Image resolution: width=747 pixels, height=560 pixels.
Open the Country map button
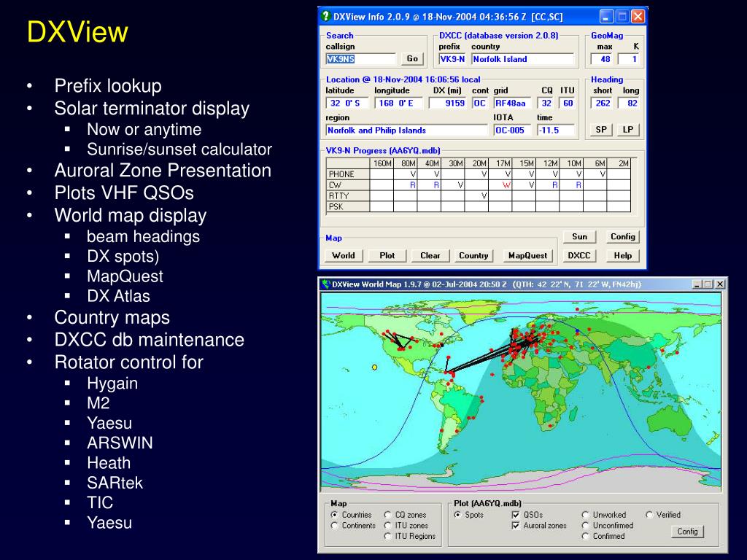point(473,256)
